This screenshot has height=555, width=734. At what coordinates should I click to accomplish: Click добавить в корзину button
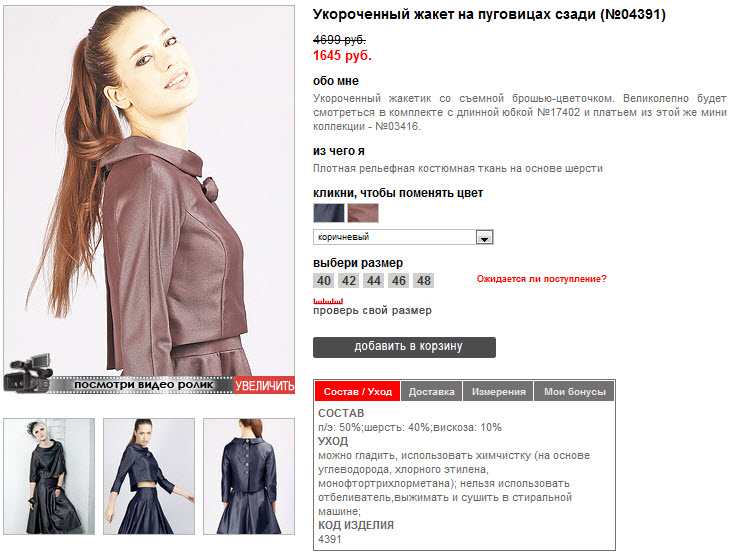click(404, 347)
